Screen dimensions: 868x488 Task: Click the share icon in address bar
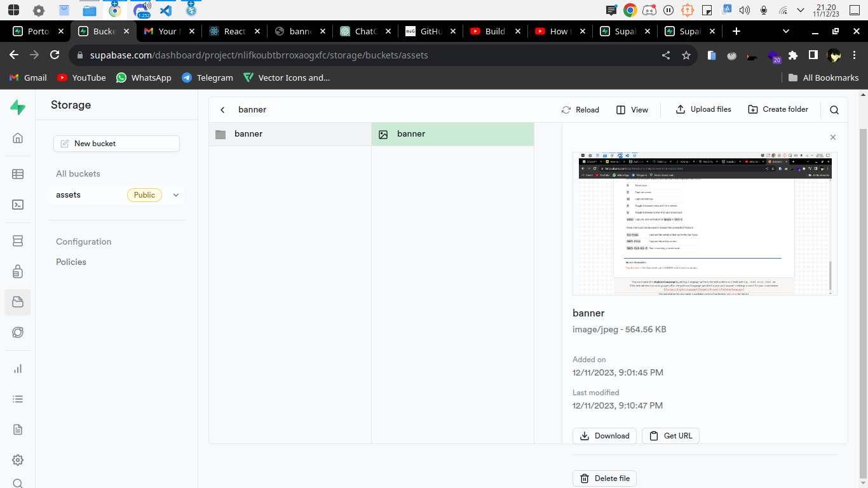pyautogui.click(x=666, y=55)
